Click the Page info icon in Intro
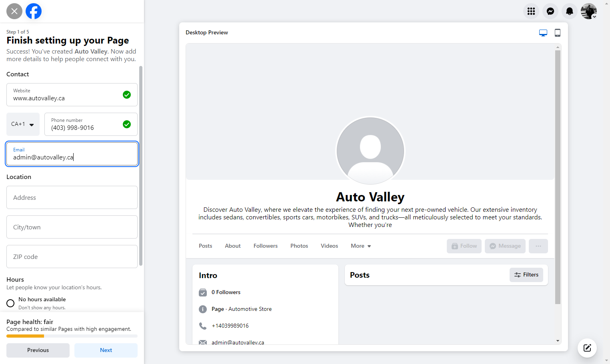610x364 pixels. pos(203,309)
